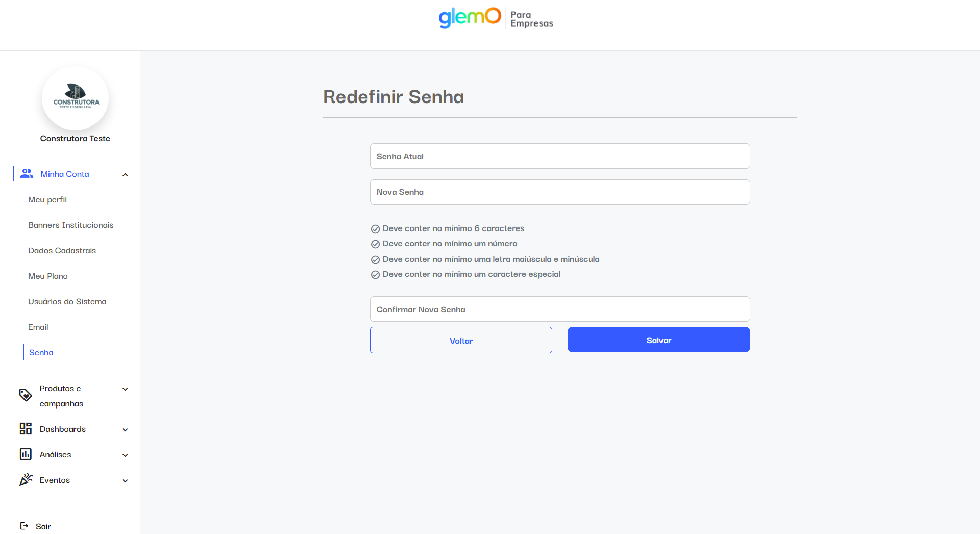The image size is (980, 534).
Task: Click the 'caractere especial' requirement check icon
Action: 375,275
